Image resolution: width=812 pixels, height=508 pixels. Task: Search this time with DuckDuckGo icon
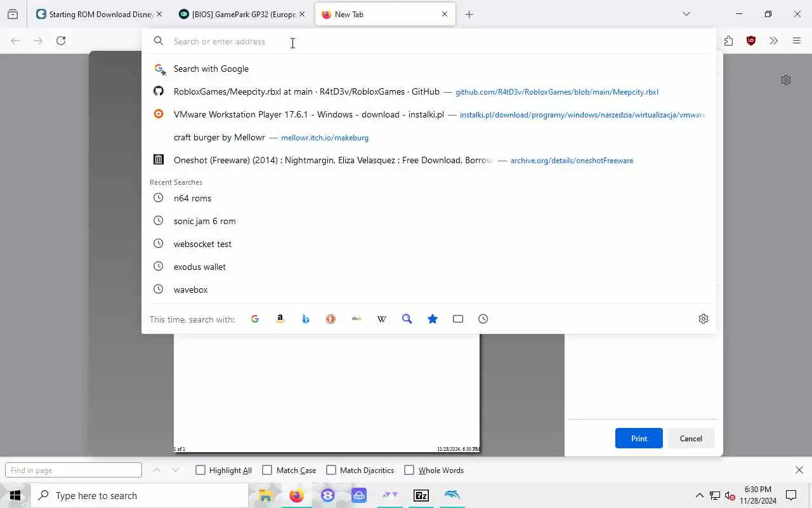331,319
